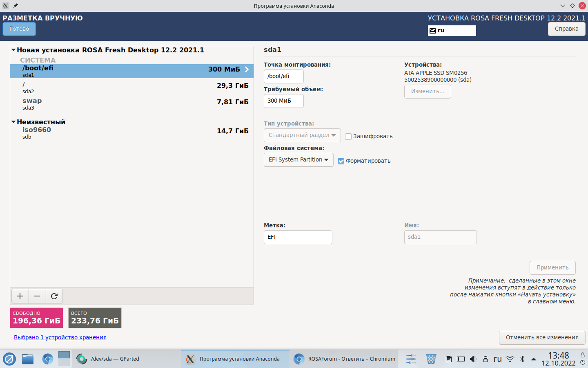Click the ru keyboard layout tray indicator
Image resolution: width=588 pixels, height=368 pixels.
tap(497, 359)
